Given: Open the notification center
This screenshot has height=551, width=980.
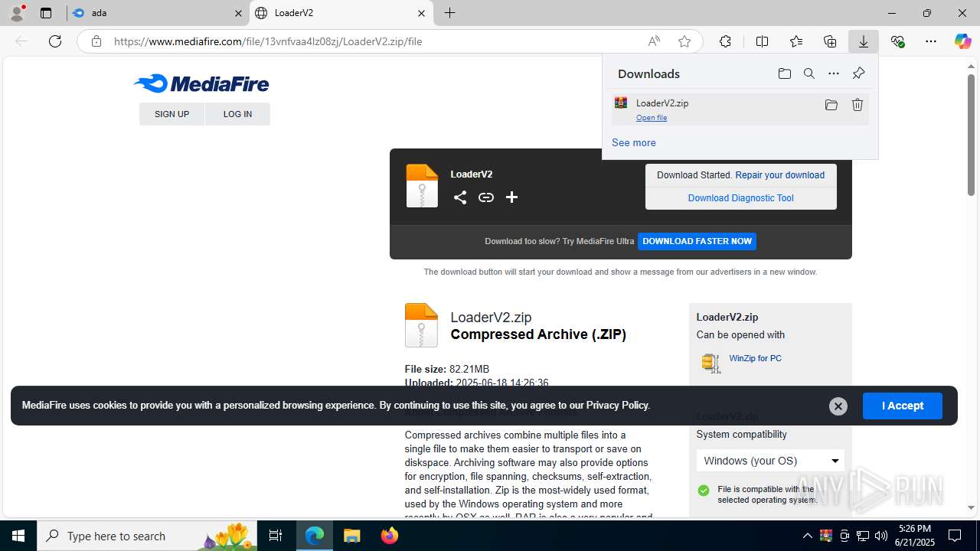Looking at the screenshot, I should click(955, 536).
